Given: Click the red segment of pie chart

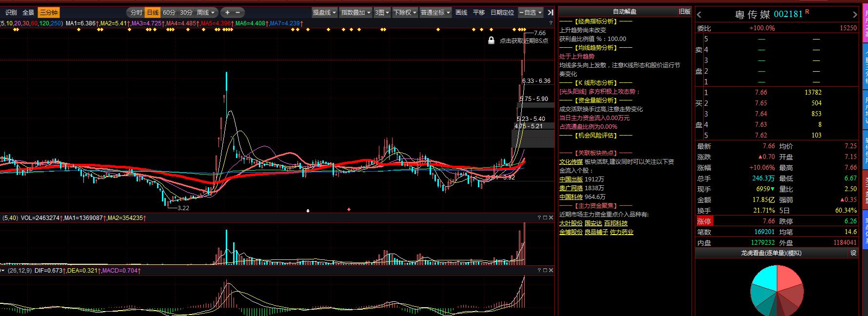Looking at the screenshot, I should tap(788, 277).
